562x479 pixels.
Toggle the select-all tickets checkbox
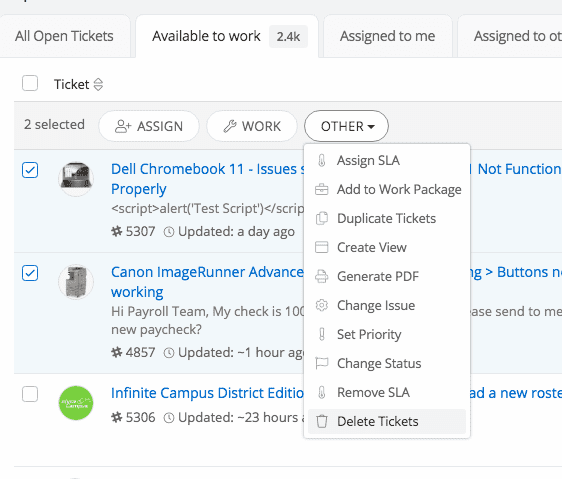pos(30,83)
